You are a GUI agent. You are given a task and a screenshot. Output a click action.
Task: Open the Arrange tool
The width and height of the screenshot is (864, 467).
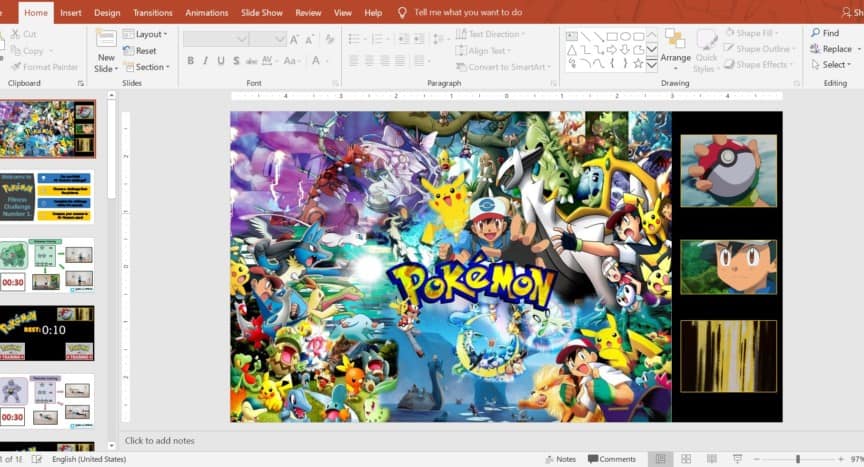coord(675,46)
